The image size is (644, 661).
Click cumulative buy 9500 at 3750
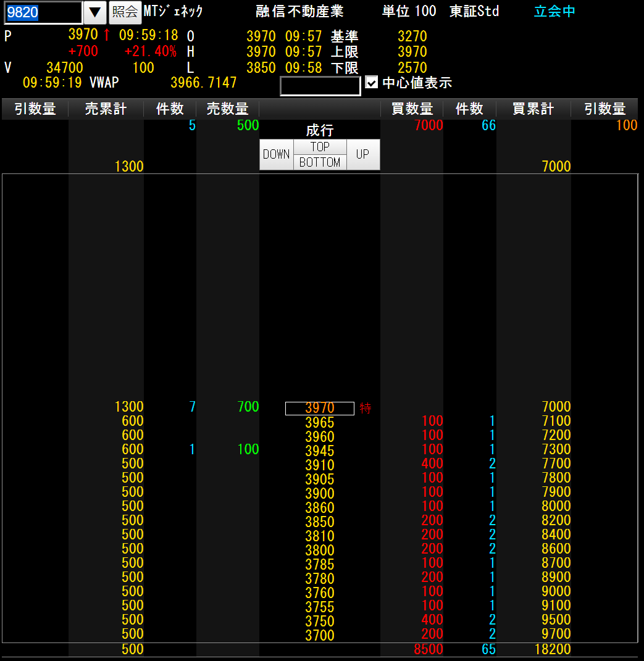pyautogui.click(x=556, y=619)
